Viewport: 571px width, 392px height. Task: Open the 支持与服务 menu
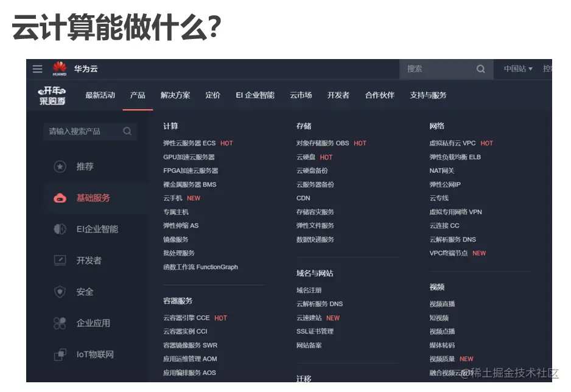click(429, 96)
